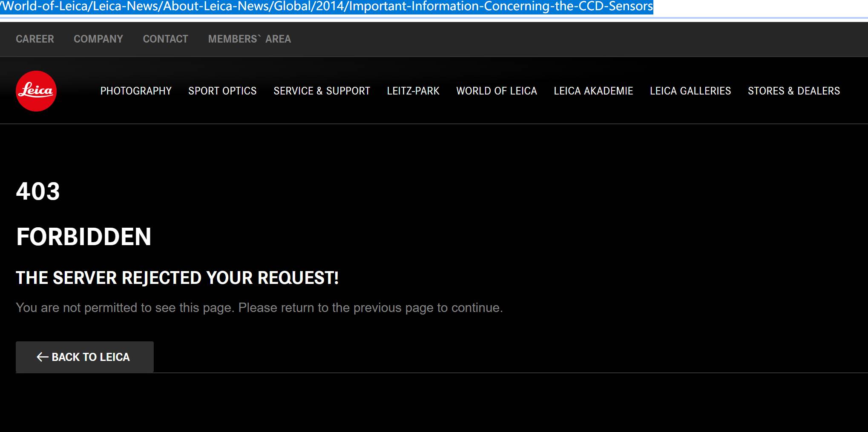Screen dimensions: 868x432
Task: Click 'The server rejected your request!' text
Action: point(177,278)
